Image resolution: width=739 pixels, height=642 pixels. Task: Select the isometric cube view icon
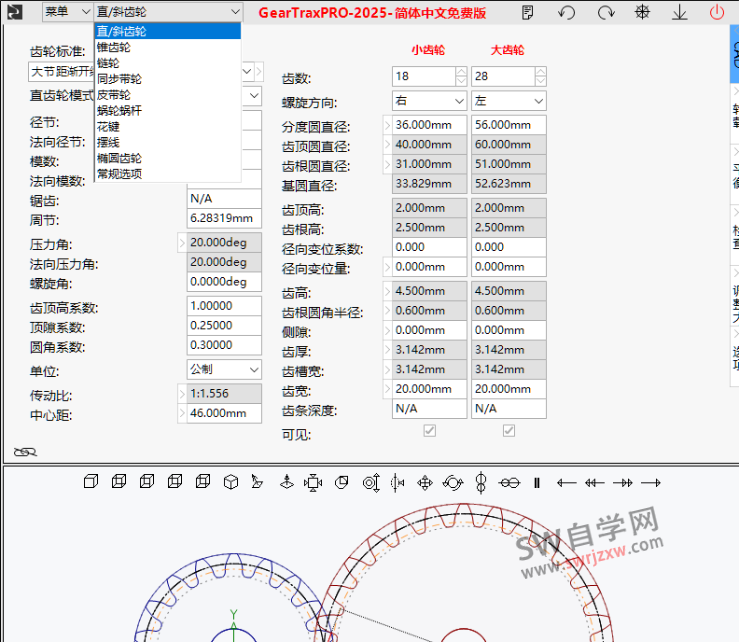[x=230, y=482]
